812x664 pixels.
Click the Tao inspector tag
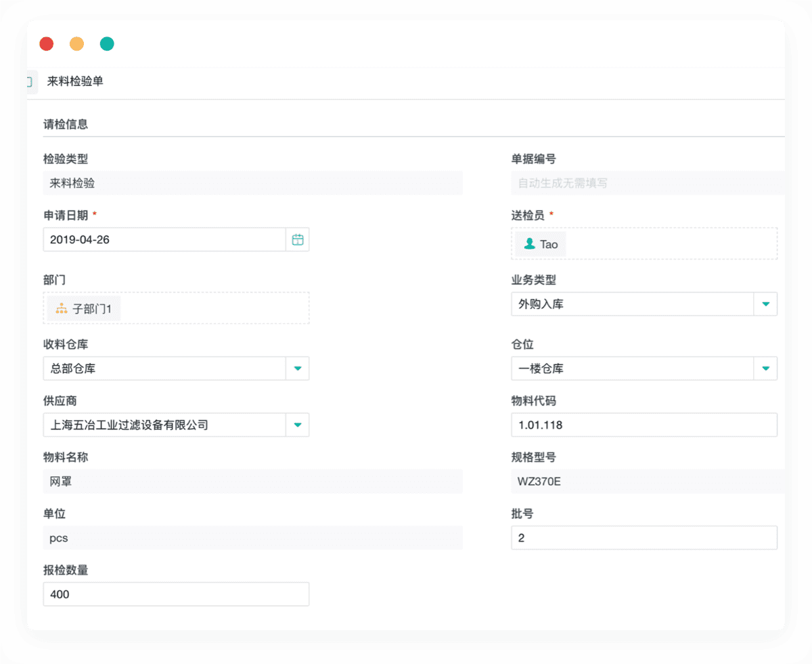pos(541,244)
